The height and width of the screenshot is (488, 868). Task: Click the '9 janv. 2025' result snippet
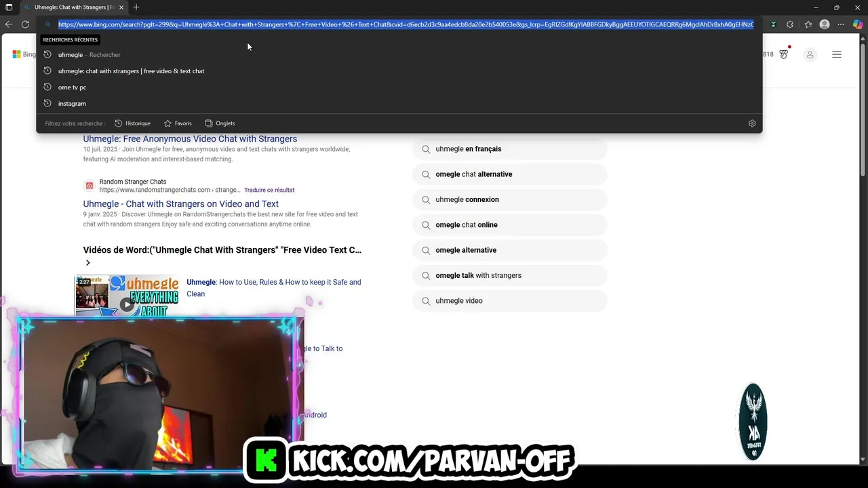click(x=220, y=220)
